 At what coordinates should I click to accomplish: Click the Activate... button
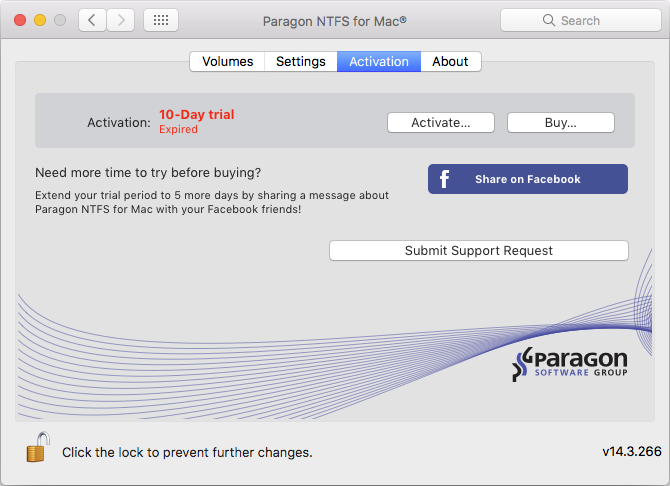click(441, 123)
